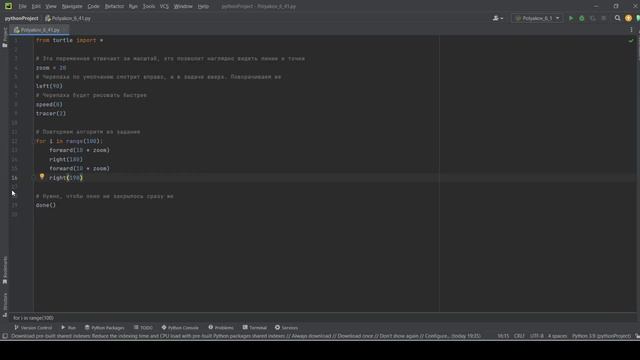Open Python 3.9 interpreter selector

coord(601,336)
